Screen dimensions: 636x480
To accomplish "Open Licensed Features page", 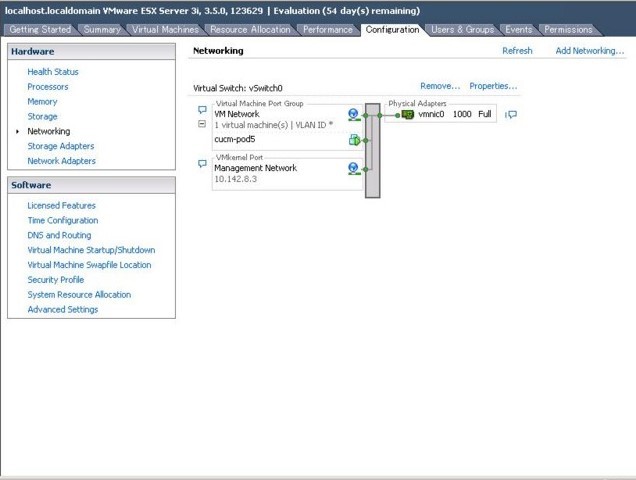I will [62, 206].
